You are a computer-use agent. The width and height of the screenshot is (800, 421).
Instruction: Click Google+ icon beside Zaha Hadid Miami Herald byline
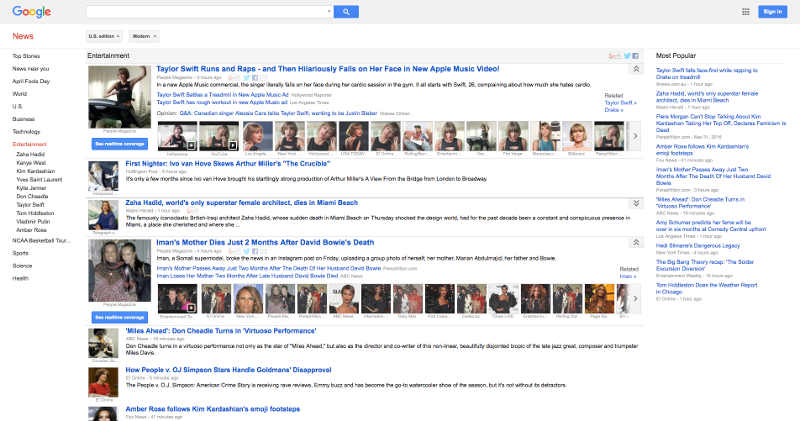[193, 211]
